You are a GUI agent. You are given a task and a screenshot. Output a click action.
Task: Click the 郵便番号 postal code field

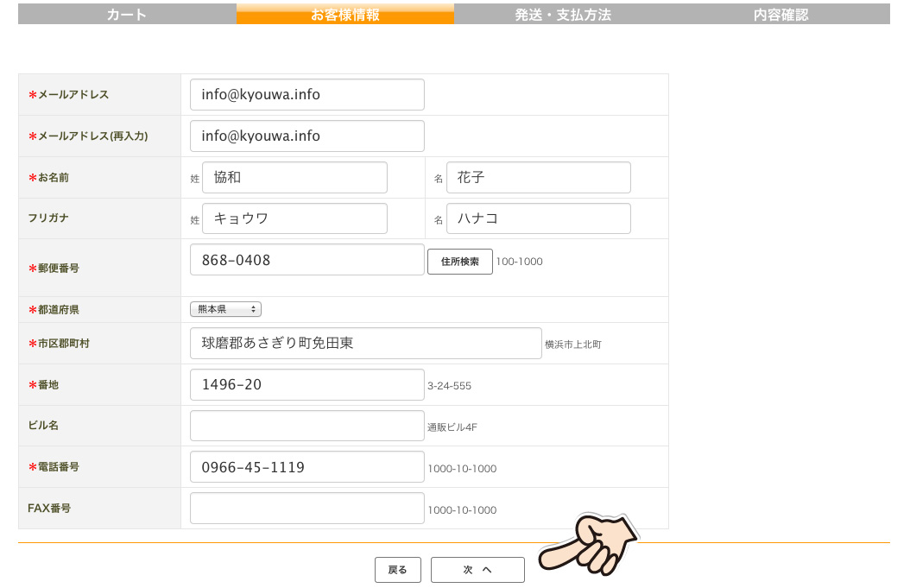pos(306,260)
